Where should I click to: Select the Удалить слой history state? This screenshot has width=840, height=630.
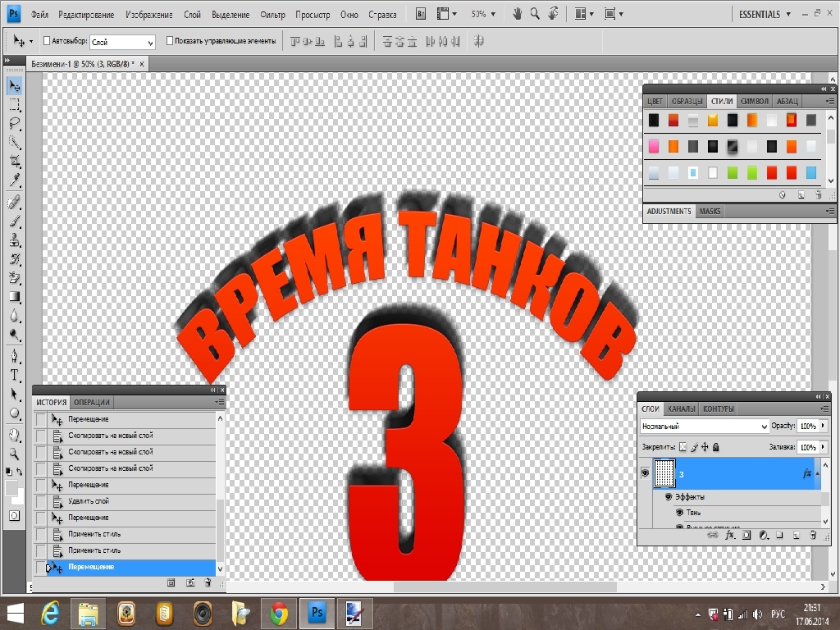coord(89,501)
